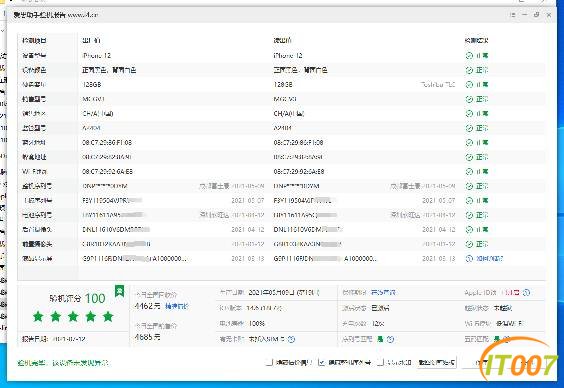Viewport: 564px width, 388px height.
Task: Click the outlined button right of the checkboxes
Action: tap(437, 362)
